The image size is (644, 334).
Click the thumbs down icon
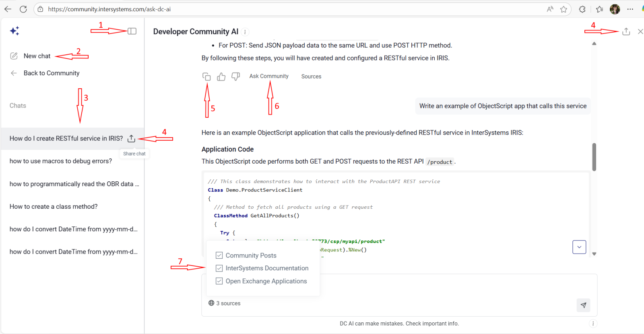coord(235,77)
